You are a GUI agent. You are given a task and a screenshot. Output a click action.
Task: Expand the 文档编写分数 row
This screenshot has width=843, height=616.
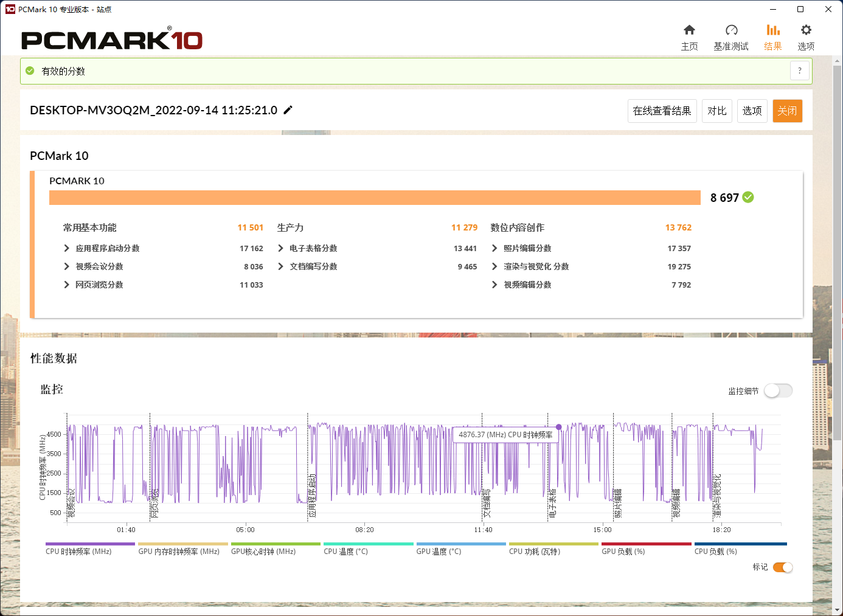point(280,266)
